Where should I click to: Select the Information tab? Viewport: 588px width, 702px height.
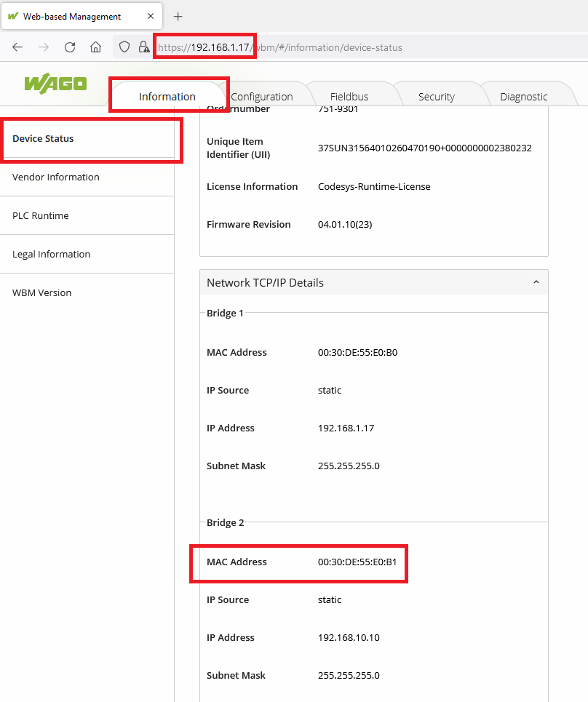point(167,97)
